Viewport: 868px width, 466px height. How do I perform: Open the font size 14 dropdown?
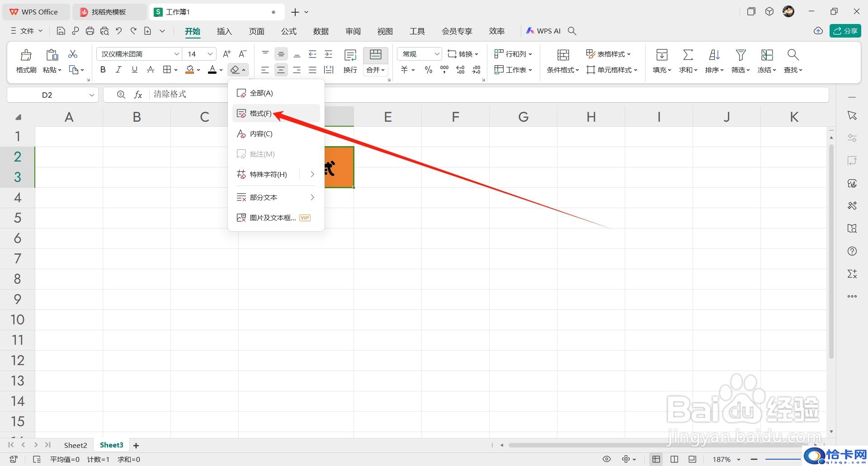210,54
